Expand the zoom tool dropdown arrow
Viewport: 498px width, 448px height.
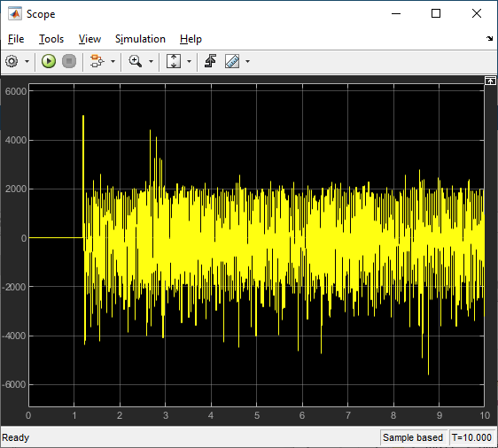[152, 62]
